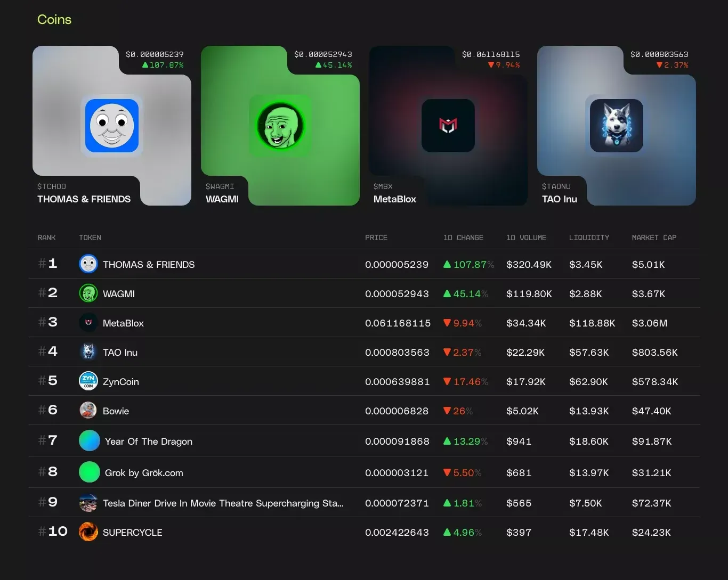Click the 0.002422643 price value
The width and height of the screenshot is (728, 580).
pos(397,533)
